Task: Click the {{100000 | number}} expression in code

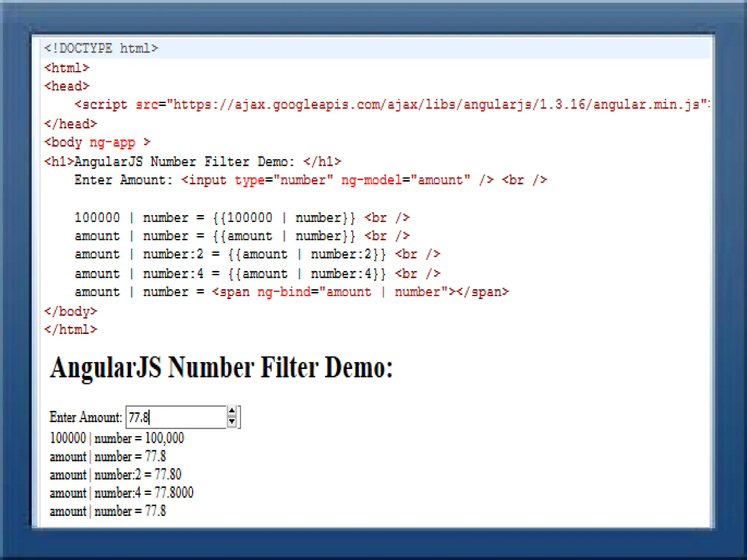Action: (284, 218)
